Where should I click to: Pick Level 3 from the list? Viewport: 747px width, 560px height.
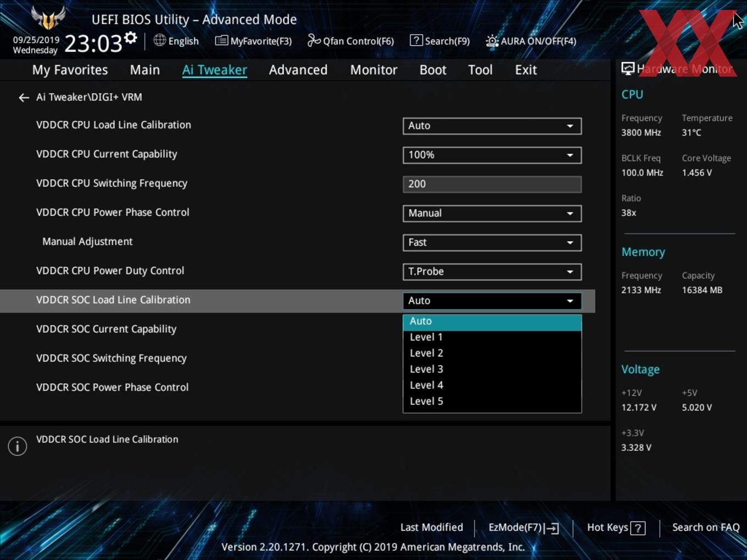point(492,369)
